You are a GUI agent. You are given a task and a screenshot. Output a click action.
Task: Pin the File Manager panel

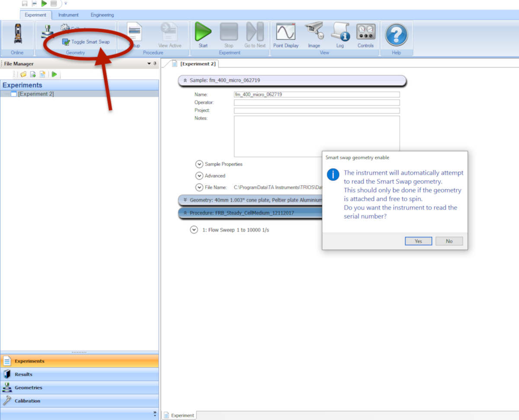[x=155, y=64]
